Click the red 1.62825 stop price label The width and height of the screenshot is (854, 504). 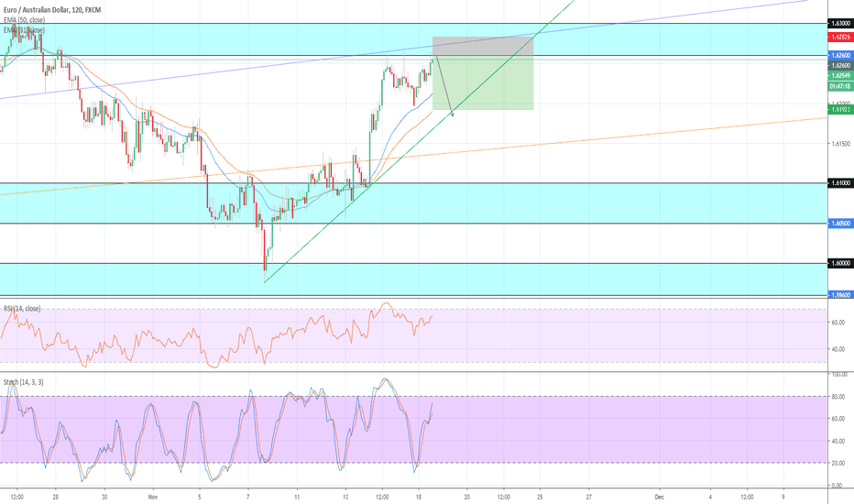pos(838,37)
